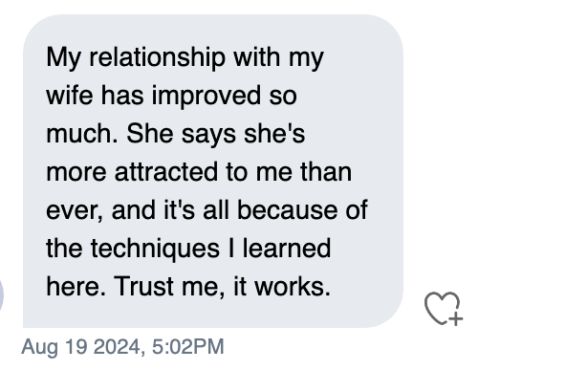
Task: Click the word "attracted" in the message
Action: tap(166, 172)
